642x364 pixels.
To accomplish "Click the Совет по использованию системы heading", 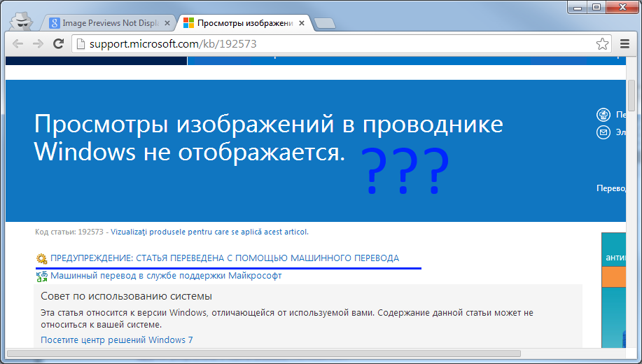I will 126,296.
